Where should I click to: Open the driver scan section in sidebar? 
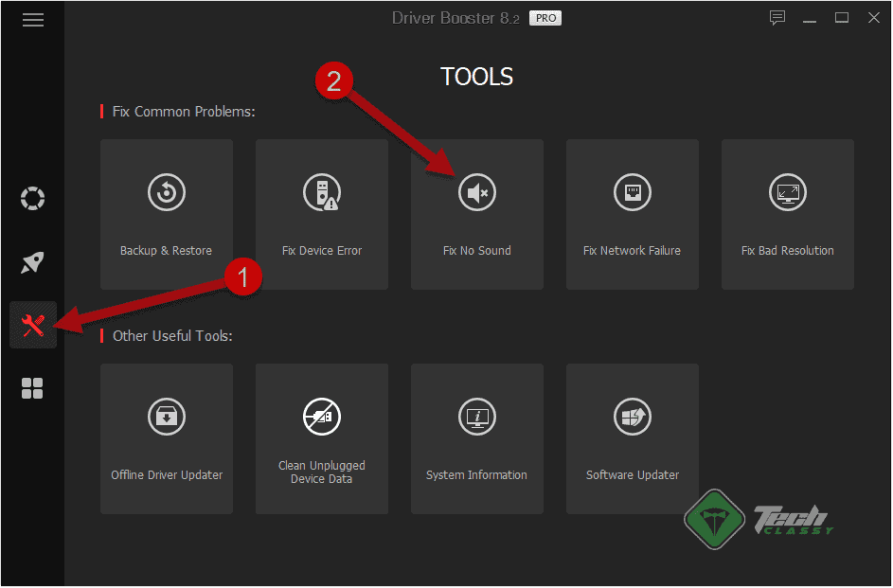[32, 198]
